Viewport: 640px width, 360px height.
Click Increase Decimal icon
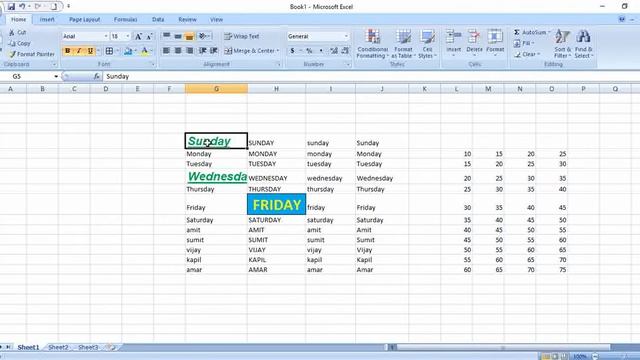pos(334,51)
